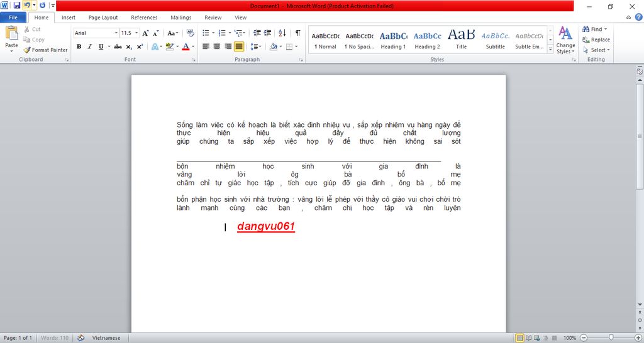
Task: Click the Find binoculars button
Action: [594, 29]
